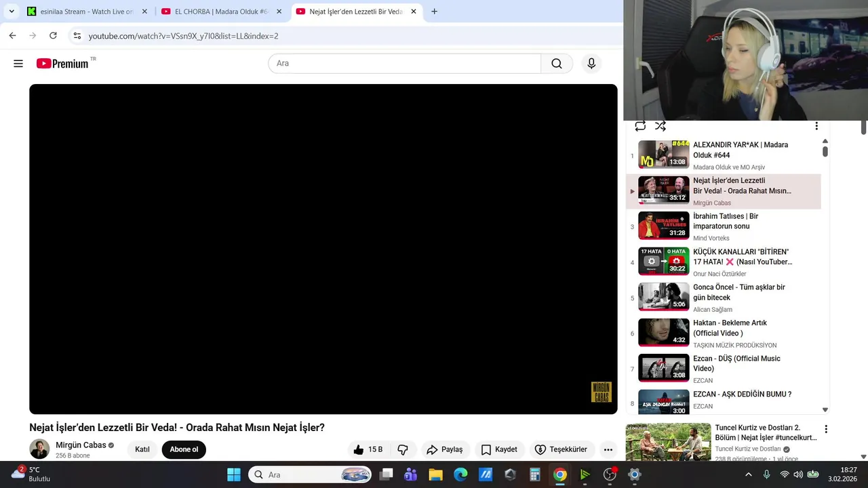Open EZCAN AŞK DEDİĞİN BUMU video
The height and width of the screenshot is (488, 868).
pos(723,401)
